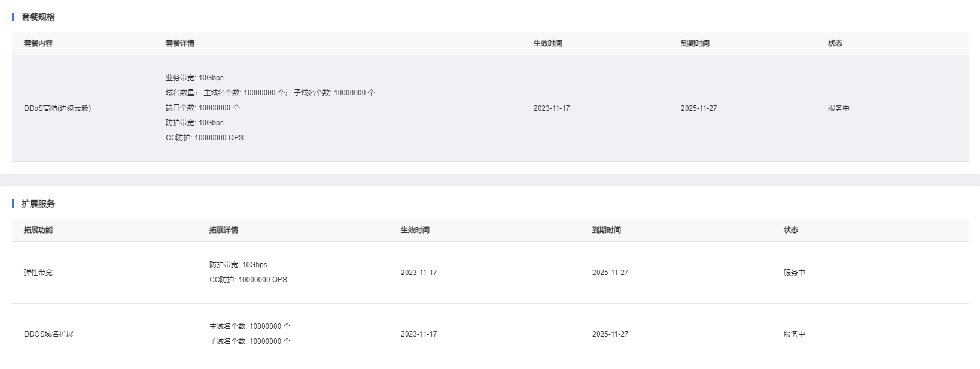Image resolution: width=980 pixels, height=369 pixels.
Task: Click the DDOS域名扩展 row name
Action: click(49, 334)
